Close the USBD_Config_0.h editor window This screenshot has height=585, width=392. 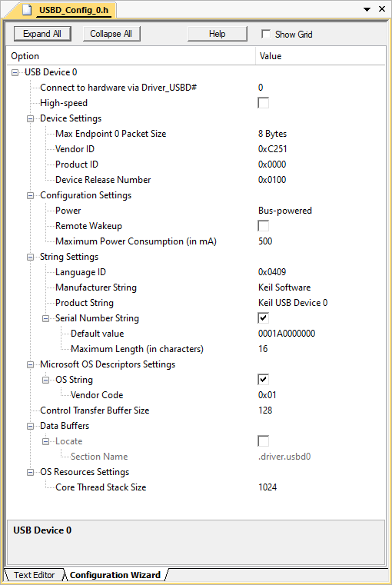tap(382, 8)
